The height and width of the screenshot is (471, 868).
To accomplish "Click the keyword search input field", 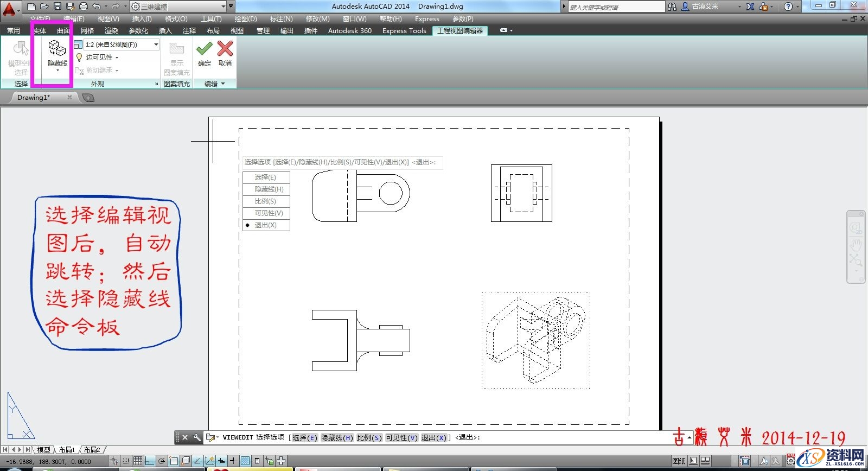I will (616, 7).
